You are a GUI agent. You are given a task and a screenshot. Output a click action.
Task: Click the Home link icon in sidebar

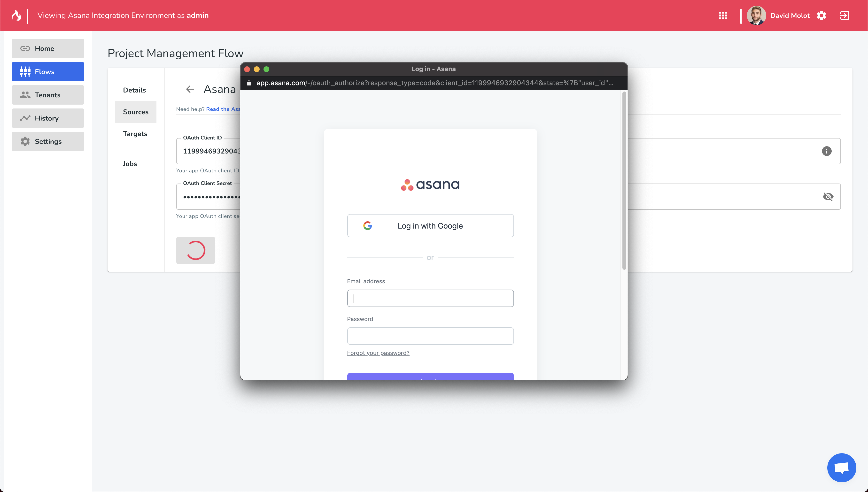click(25, 48)
